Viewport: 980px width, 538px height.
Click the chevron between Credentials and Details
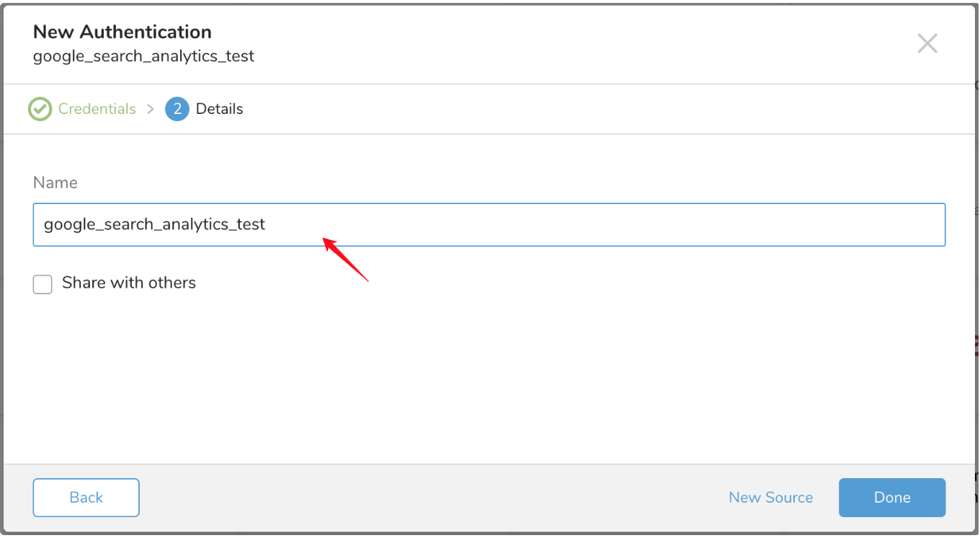pos(151,109)
